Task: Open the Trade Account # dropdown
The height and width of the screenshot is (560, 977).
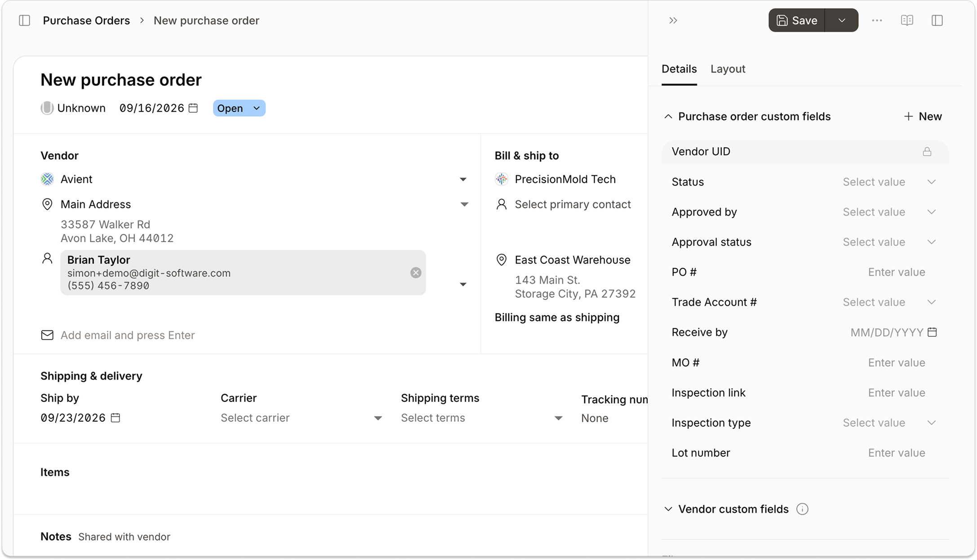Action: tap(889, 302)
